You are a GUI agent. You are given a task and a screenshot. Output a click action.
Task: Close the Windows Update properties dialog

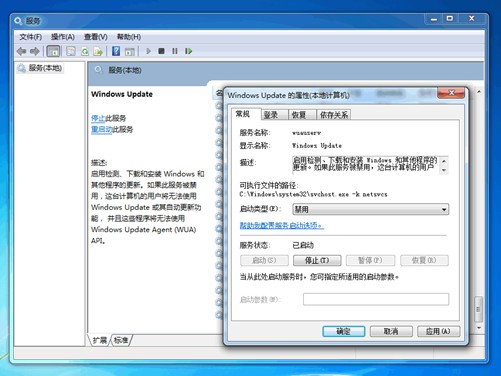pyautogui.click(x=451, y=93)
